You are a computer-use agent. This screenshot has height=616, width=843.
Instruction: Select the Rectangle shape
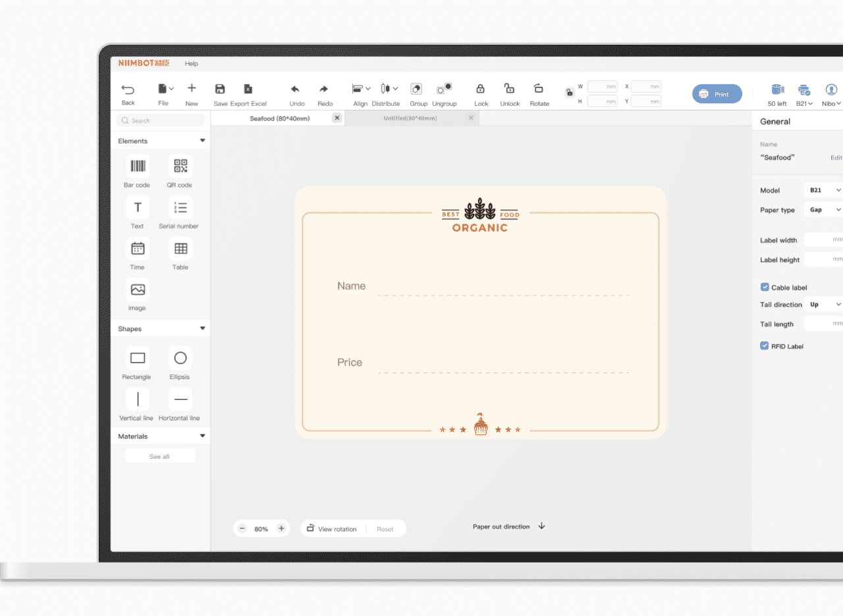(x=137, y=358)
